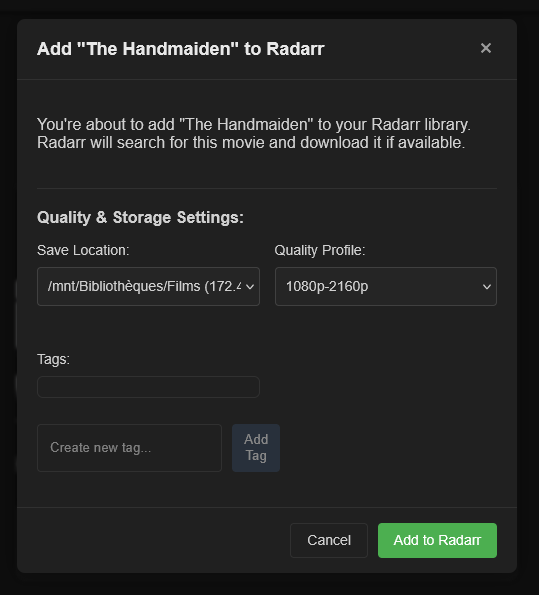
Task: Click the Tags label
Action: 54,359
